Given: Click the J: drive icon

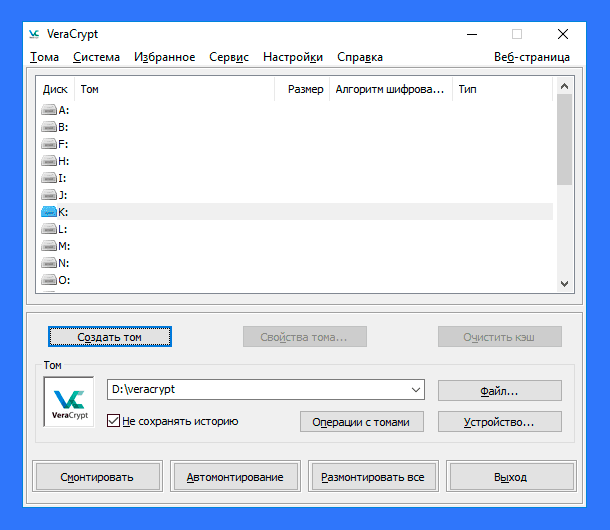Looking at the screenshot, I should pos(49,195).
